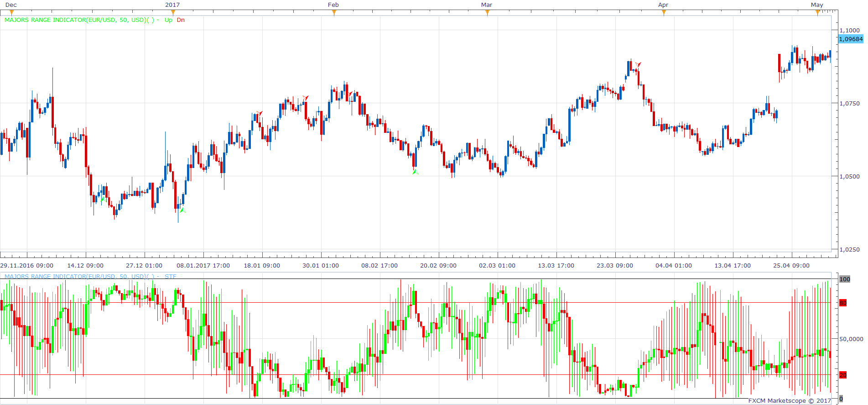Select the green Up arrow at the mid-Feb low

pos(415,172)
